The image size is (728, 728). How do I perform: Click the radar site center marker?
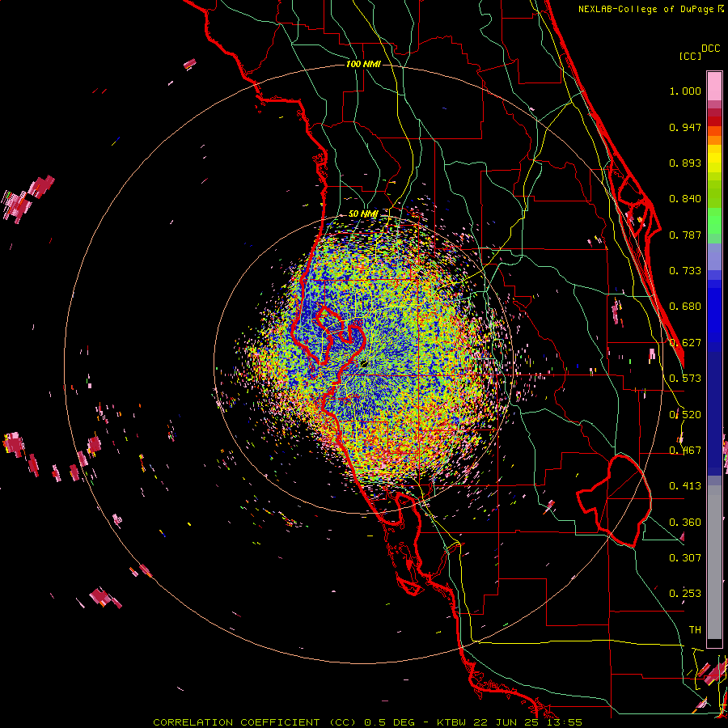click(364, 363)
